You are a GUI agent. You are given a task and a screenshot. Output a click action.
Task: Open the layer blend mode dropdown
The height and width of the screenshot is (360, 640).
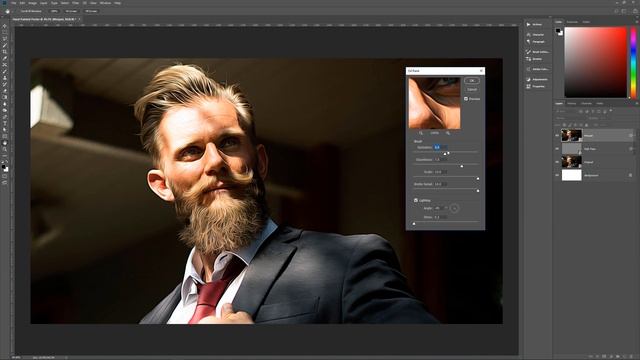click(x=571, y=118)
